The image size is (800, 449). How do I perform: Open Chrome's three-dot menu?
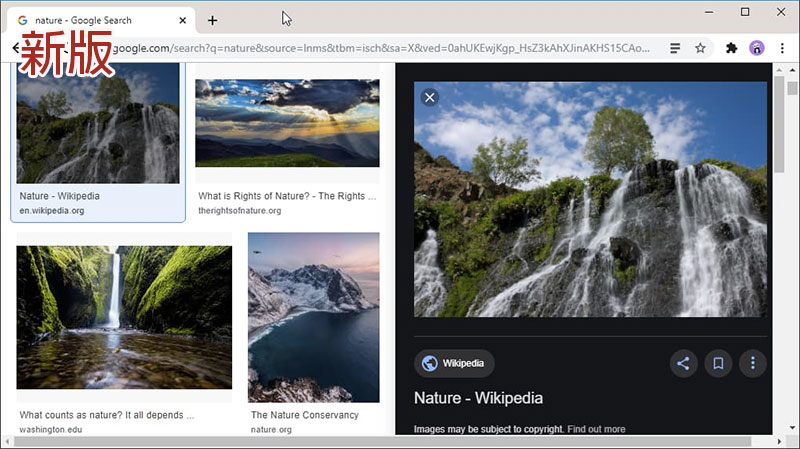tap(781, 48)
